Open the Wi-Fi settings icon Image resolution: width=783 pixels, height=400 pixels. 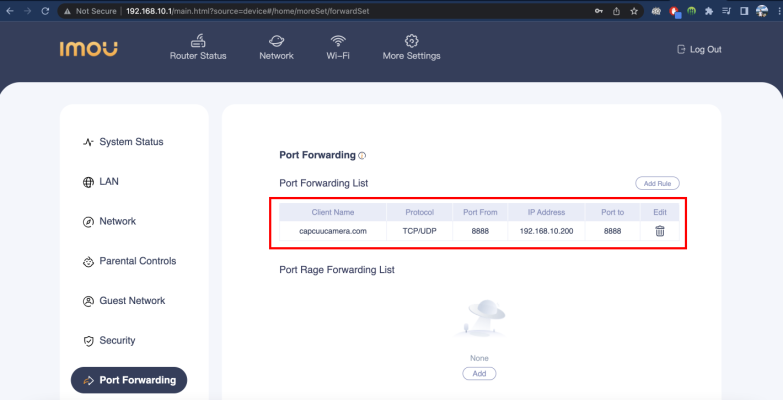coord(338,40)
